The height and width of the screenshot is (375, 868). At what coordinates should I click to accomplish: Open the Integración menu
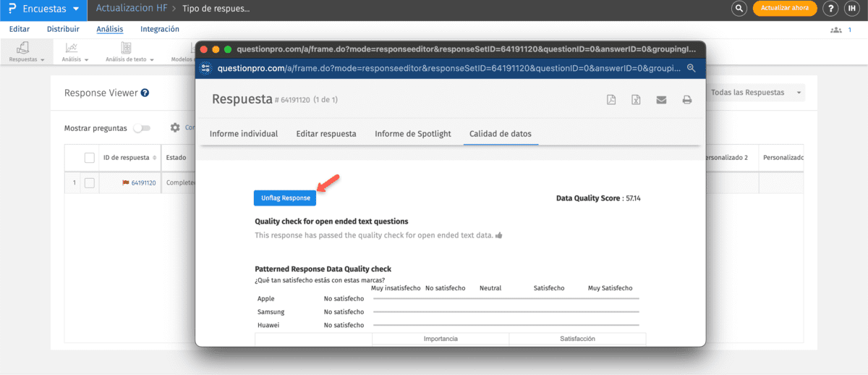[x=160, y=29]
